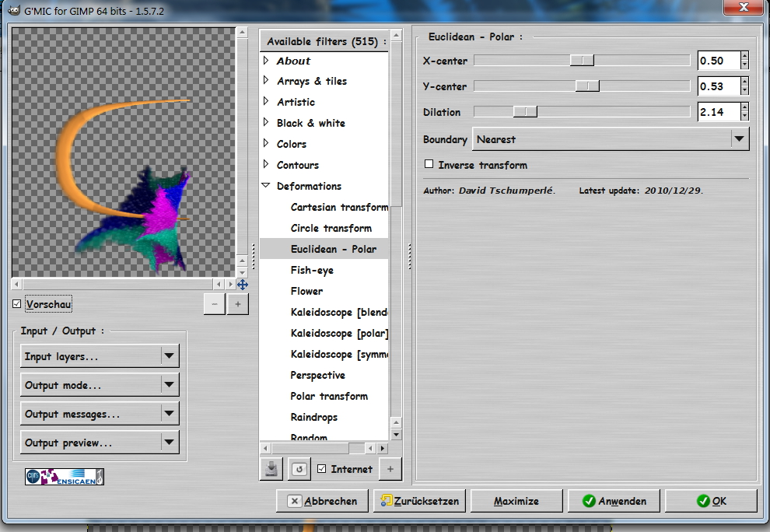The image size is (770, 532).
Task: Click the Anwenden apply button
Action: pos(614,501)
